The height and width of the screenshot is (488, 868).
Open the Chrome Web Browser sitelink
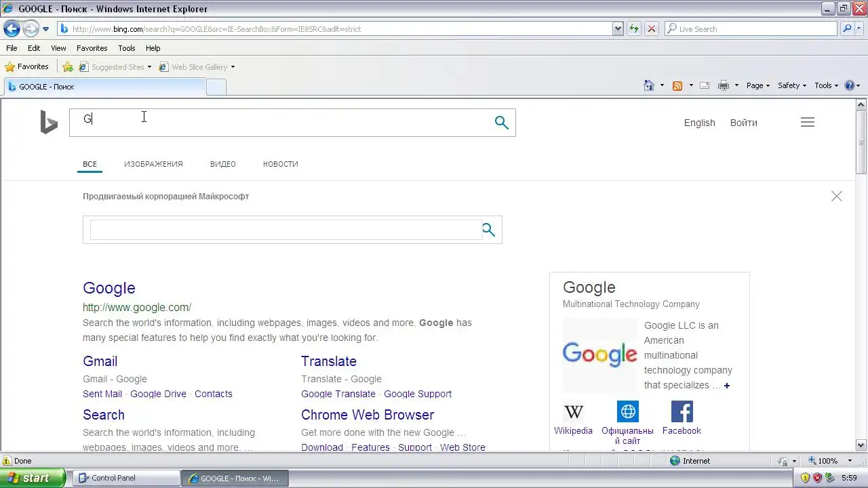[x=368, y=415]
